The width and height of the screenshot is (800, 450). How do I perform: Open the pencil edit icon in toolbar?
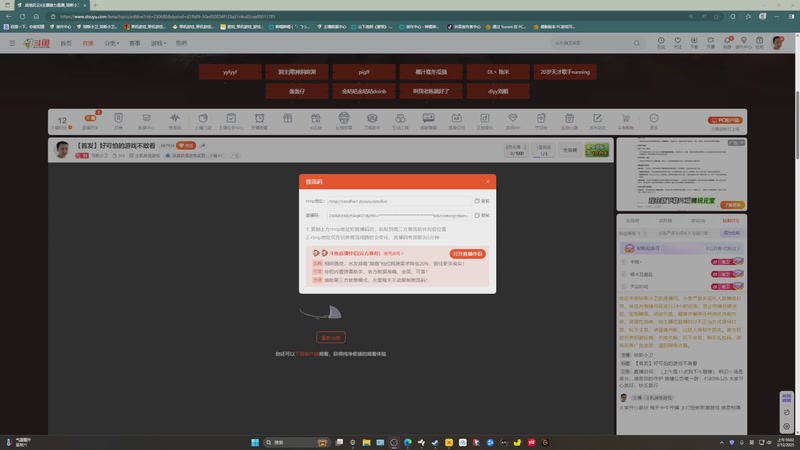597,118
